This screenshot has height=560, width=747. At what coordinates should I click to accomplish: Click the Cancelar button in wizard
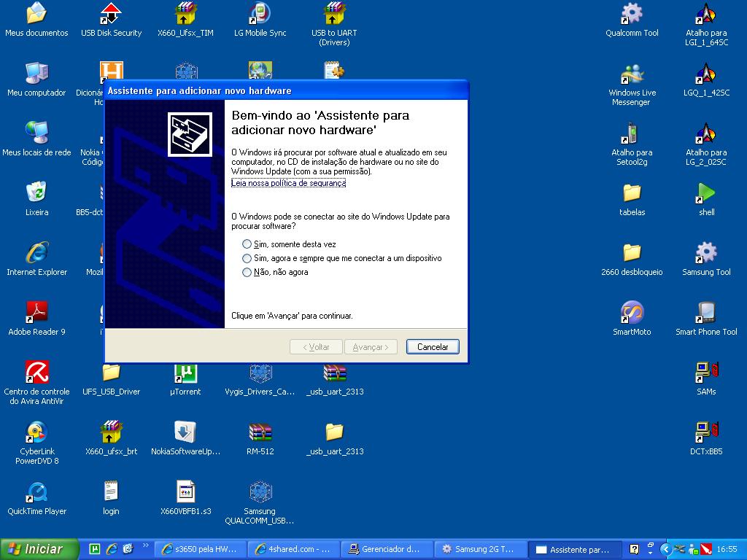point(433,346)
